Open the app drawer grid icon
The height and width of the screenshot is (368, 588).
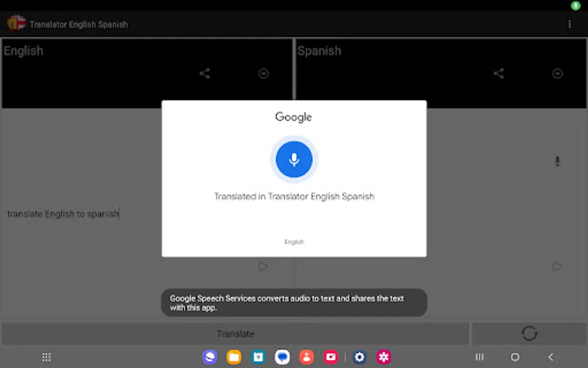[47, 357]
